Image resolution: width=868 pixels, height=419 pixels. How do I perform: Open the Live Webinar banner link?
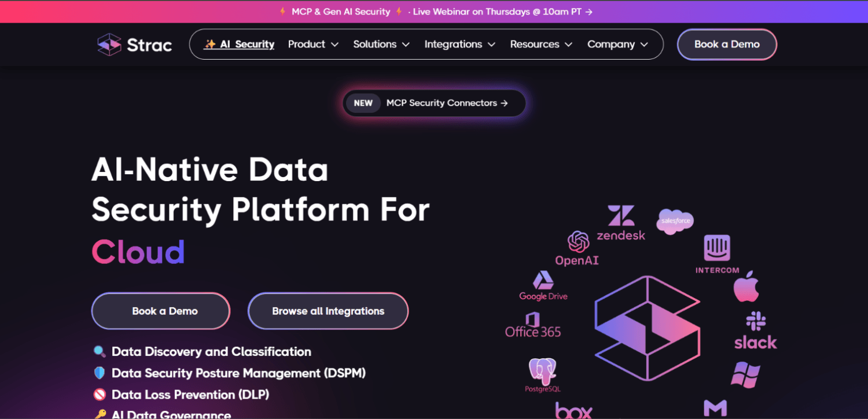click(502, 12)
